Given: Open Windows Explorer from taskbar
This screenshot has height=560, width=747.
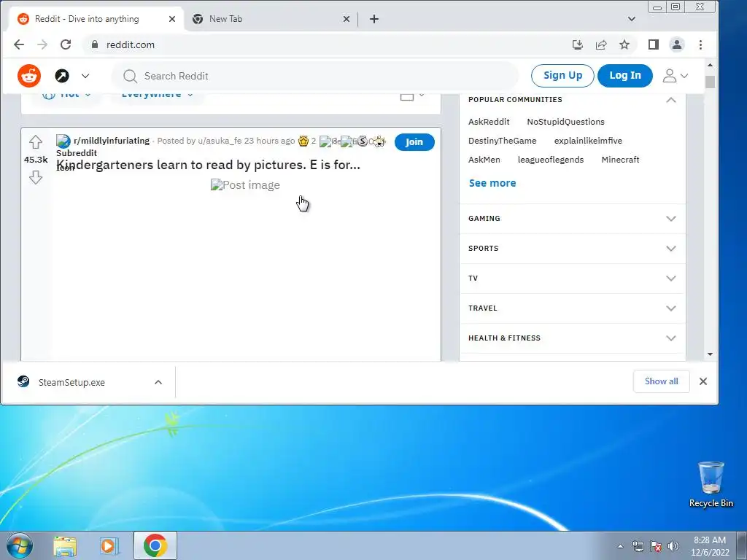Looking at the screenshot, I should coord(65,546).
